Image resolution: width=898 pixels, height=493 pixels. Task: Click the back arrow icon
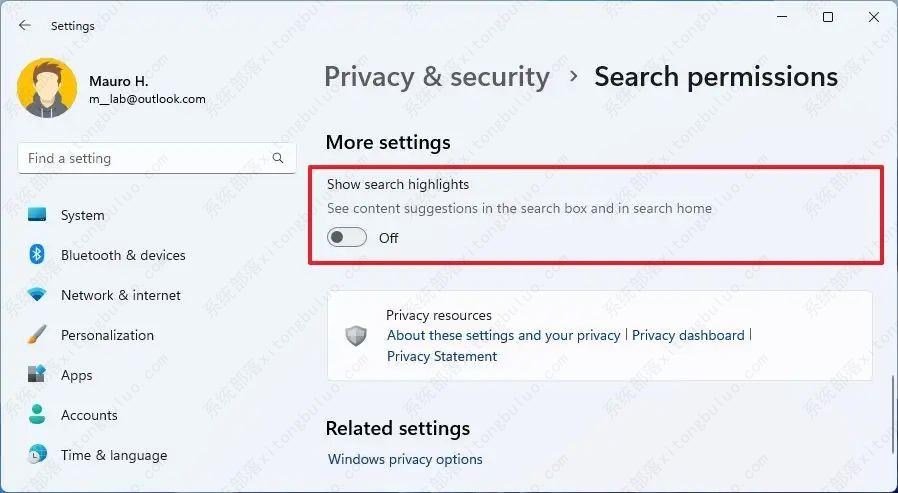(25, 26)
